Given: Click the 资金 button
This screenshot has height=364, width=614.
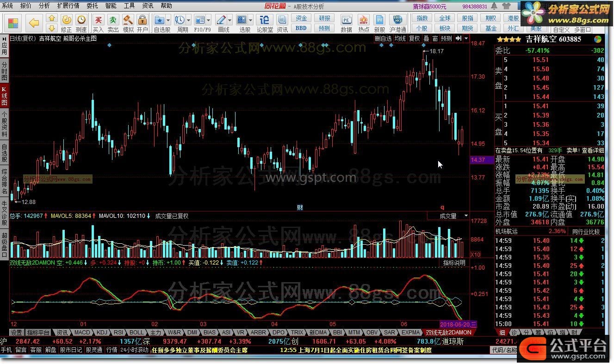Looking at the screenshot, I should [301, 19].
